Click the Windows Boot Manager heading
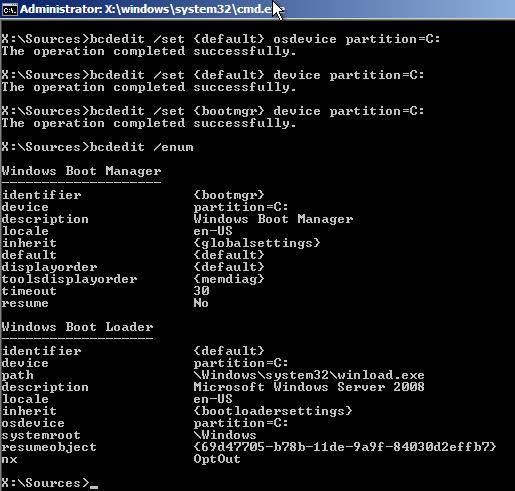Image resolution: width=515 pixels, height=491 pixels. click(x=81, y=171)
